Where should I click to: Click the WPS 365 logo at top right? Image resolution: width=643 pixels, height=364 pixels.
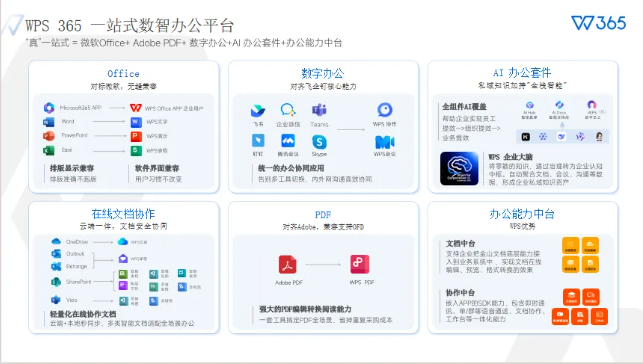[598, 23]
